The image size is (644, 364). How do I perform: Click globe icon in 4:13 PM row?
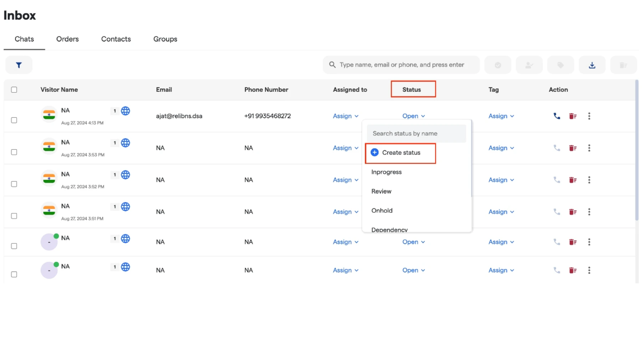[125, 111]
